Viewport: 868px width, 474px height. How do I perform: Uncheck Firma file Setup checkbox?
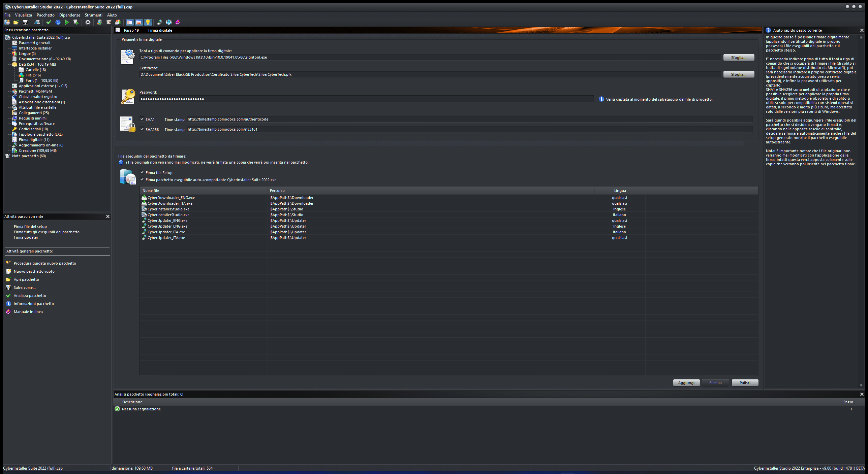point(142,172)
